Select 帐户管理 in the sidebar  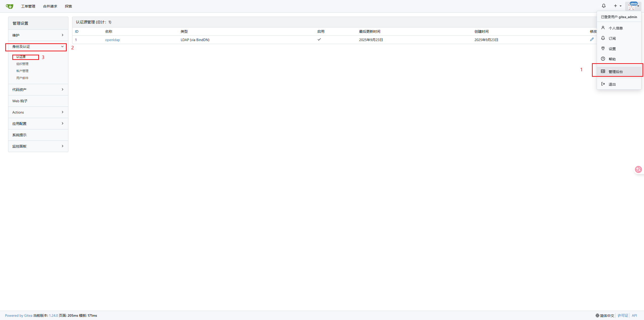tap(22, 71)
